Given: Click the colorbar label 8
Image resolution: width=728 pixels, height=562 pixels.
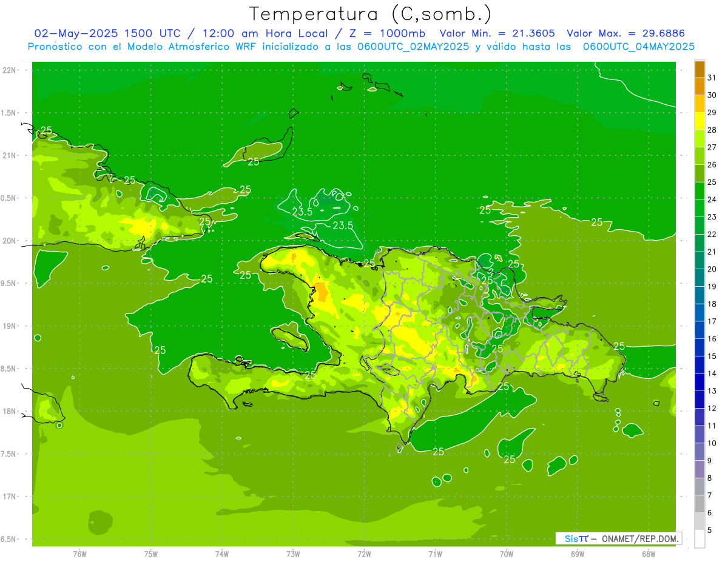Looking at the screenshot, I should 710,478.
